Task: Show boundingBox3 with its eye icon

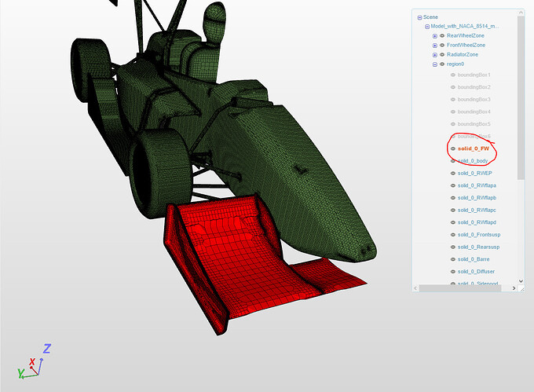Action: tap(453, 100)
